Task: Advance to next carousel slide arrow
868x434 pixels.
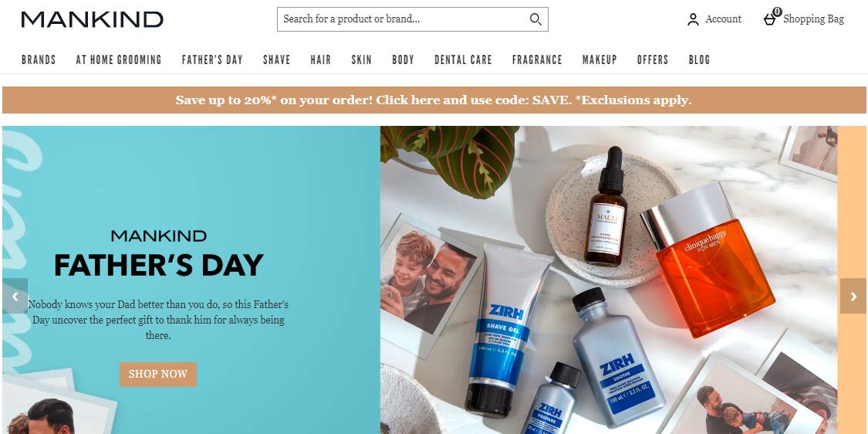Action: [x=853, y=296]
